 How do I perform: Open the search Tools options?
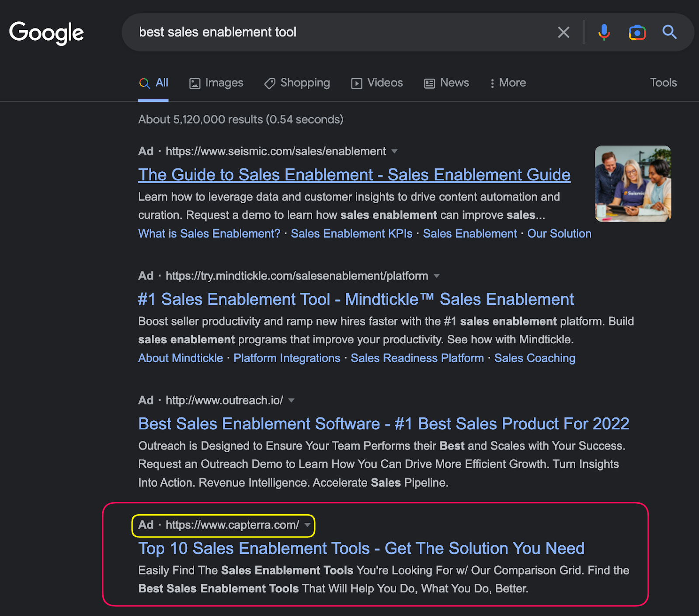pos(663,83)
